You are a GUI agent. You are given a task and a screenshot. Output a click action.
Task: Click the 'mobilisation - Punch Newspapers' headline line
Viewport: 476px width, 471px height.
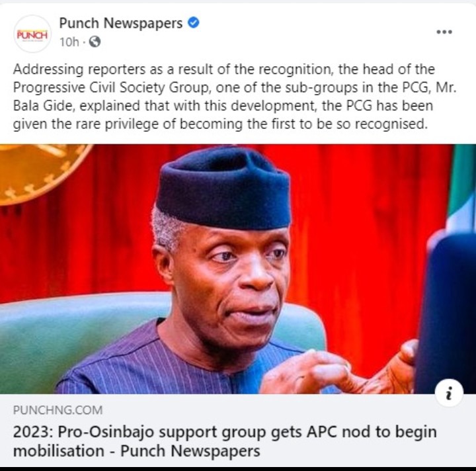(137, 451)
